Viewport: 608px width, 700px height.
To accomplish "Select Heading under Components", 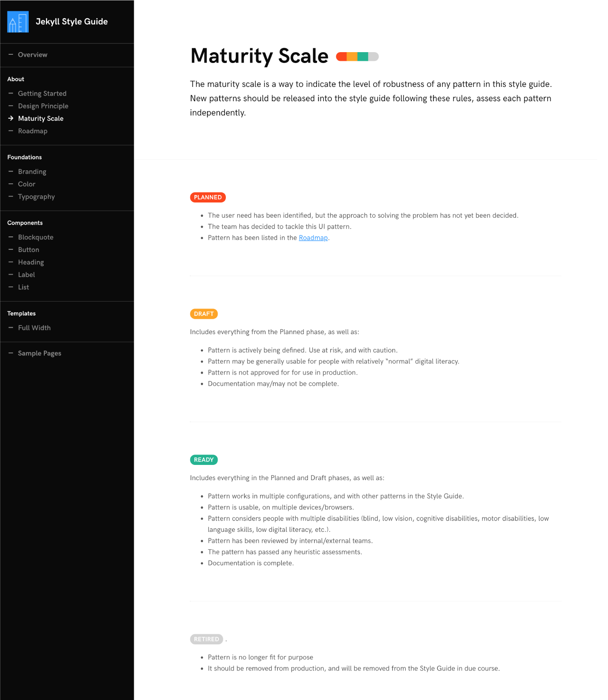I will (x=31, y=262).
